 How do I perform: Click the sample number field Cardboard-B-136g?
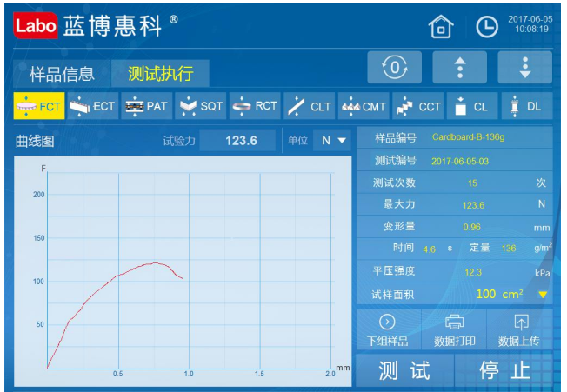coord(467,137)
